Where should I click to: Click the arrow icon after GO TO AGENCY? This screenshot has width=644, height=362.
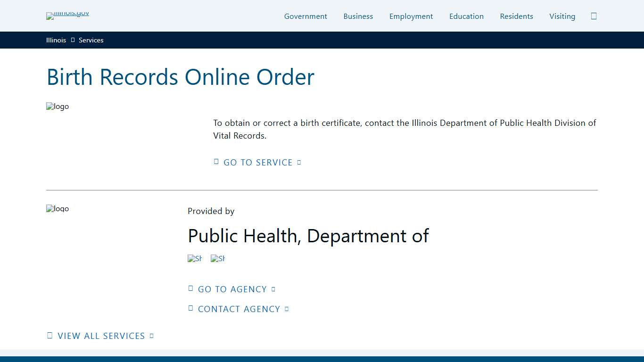click(273, 288)
